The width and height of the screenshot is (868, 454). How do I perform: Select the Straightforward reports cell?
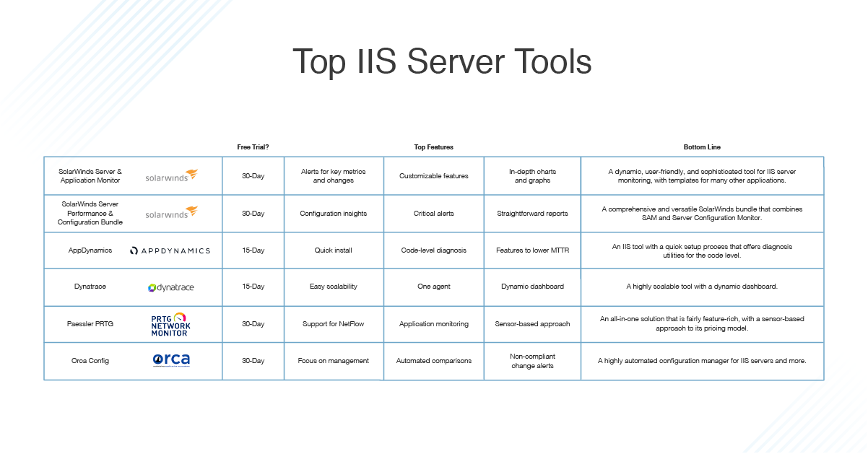tap(532, 214)
